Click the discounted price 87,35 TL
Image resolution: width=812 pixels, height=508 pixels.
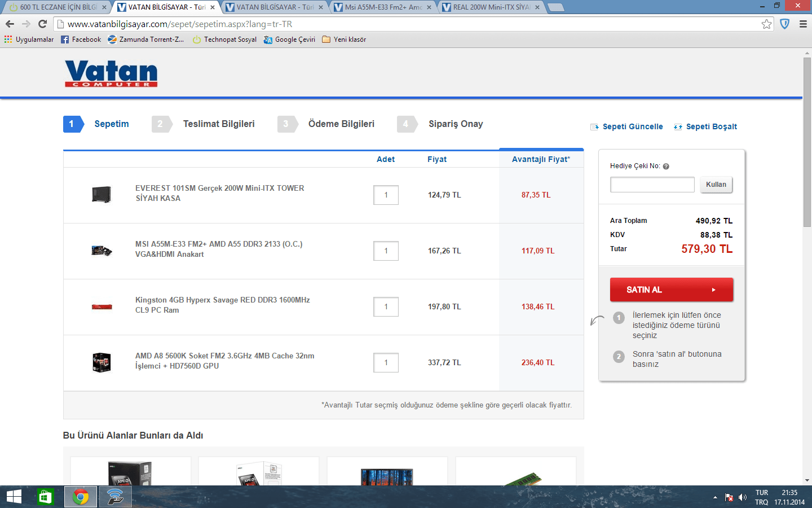tap(536, 195)
